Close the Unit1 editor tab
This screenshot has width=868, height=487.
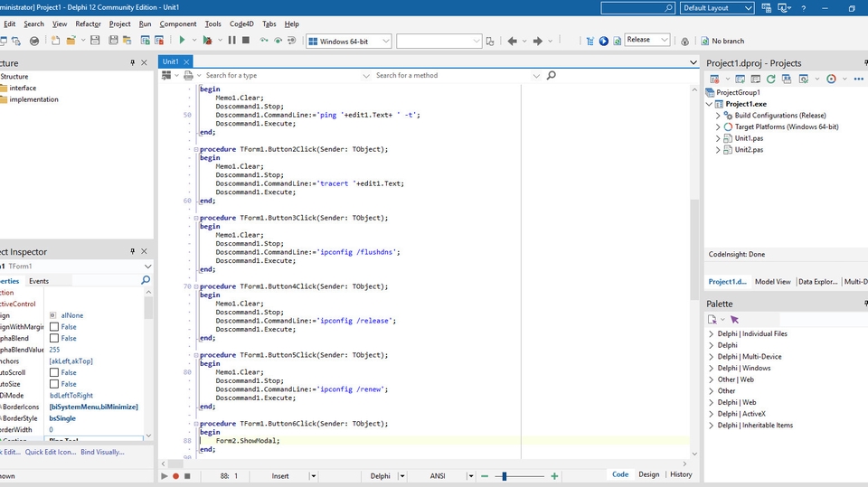point(186,62)
